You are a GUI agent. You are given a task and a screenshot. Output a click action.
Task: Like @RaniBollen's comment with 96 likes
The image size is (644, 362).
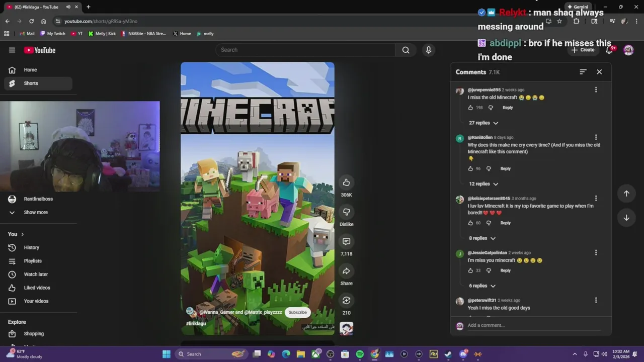coord(470,168)
